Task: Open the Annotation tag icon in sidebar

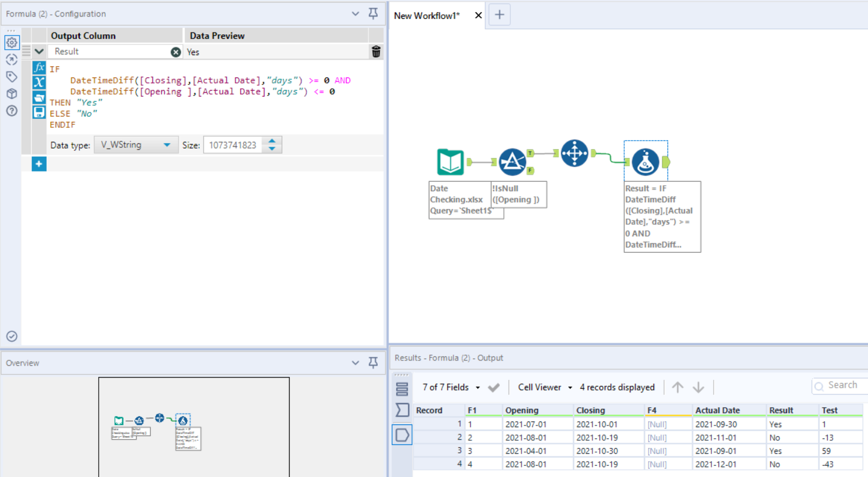Action: [11, 76]
